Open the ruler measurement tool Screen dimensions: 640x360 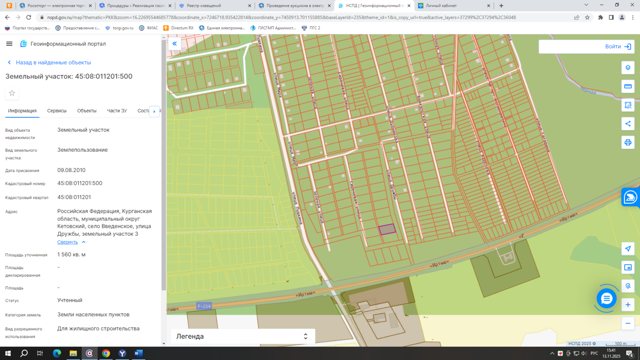click(628, 87)
